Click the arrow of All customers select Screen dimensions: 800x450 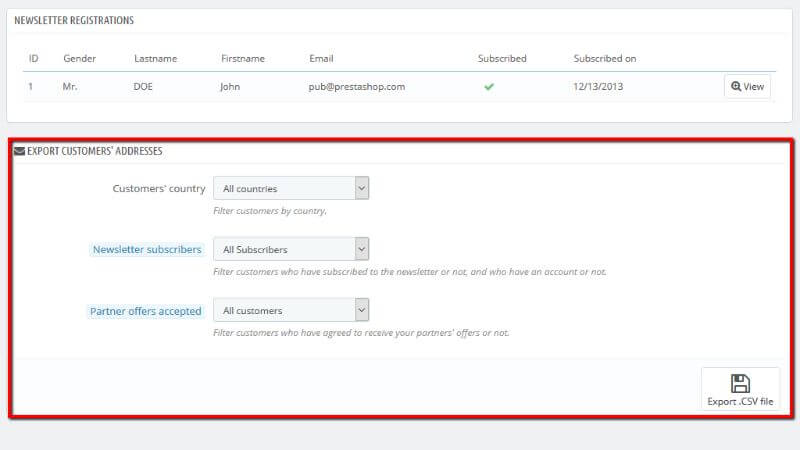pos(362,310)
